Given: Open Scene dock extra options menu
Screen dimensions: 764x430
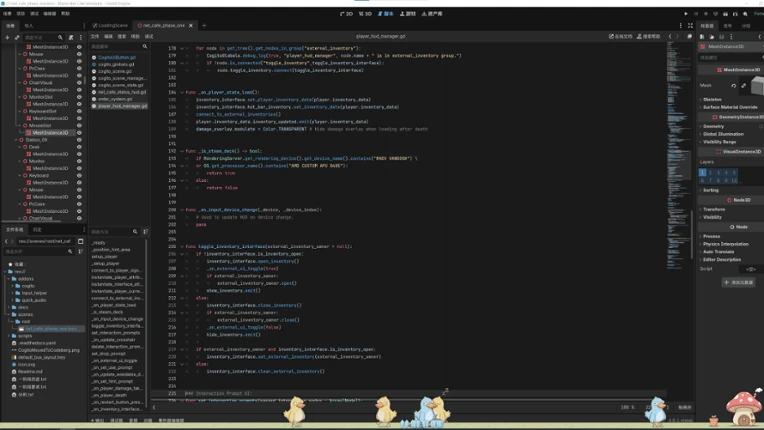Looking at the screenshot, I should [x=80, y=37].
